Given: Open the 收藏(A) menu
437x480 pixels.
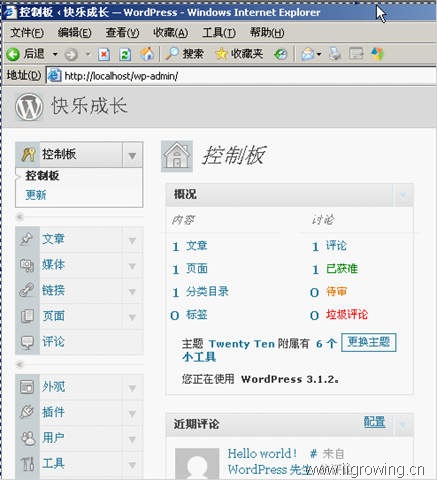Looking at the screenshot, I should click(x=170, y=33).
